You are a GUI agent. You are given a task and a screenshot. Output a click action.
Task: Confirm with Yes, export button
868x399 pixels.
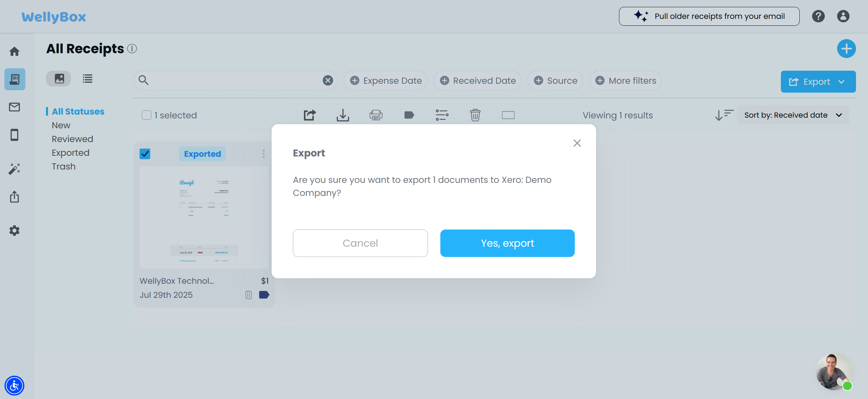pyautogui.click(x=507, y=243)
